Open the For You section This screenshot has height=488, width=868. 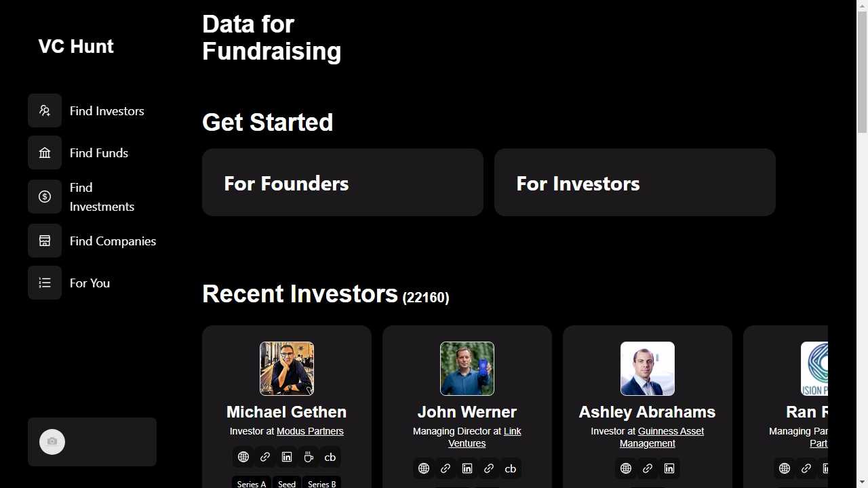click(x=90, y=283)
